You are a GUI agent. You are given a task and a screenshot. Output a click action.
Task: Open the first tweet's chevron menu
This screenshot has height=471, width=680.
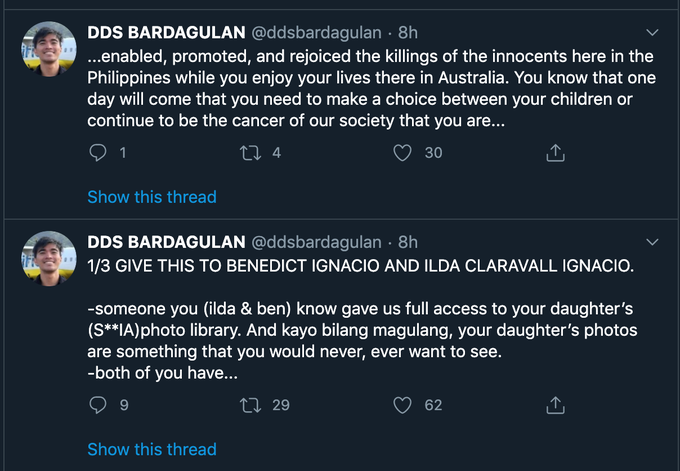pos(653,33)
